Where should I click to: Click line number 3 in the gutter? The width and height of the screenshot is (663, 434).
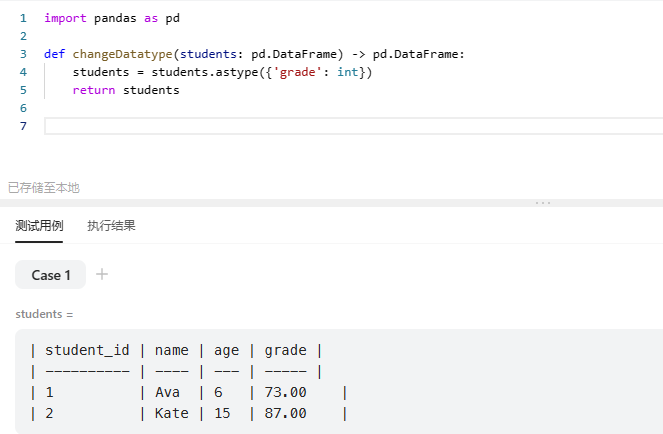tap(23, 54)
